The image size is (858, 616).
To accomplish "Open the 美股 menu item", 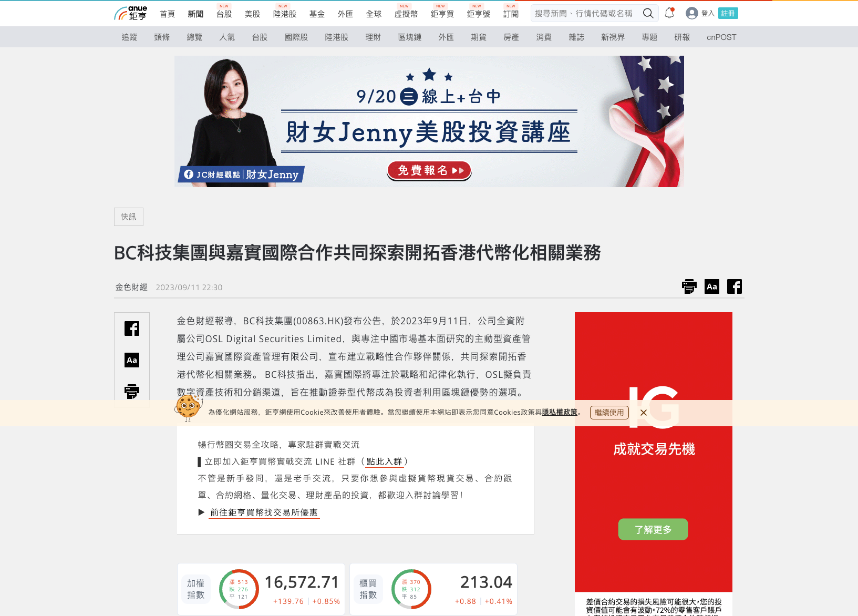I will pyautogui.click(x=253, y=14).
